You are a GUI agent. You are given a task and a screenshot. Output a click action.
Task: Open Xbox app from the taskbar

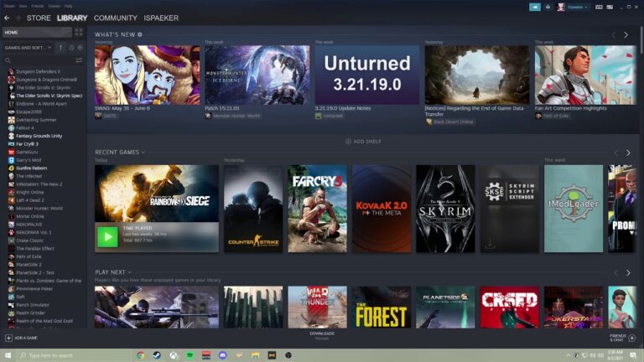click(174, 355)
